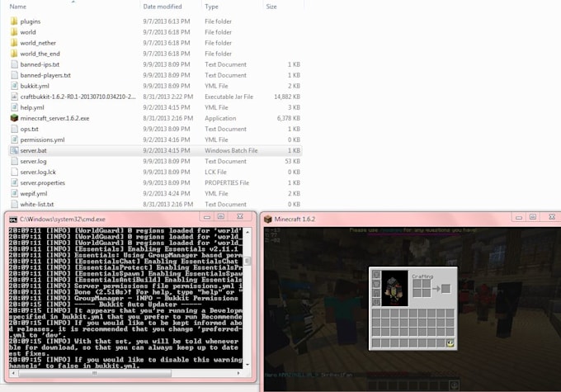Click the server.bat batch file icon
The height and width of the screenshot is (392, 561).
click(14, 150)
